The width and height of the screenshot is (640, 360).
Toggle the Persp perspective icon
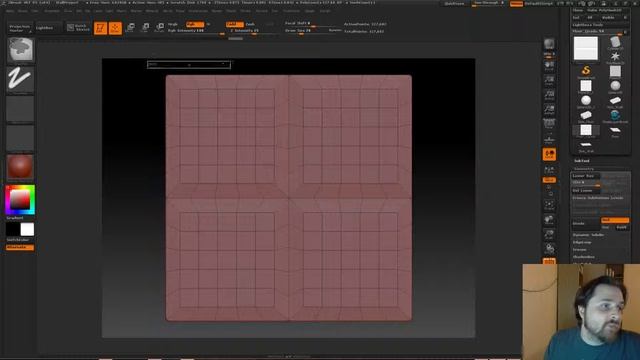pos(549,124)
